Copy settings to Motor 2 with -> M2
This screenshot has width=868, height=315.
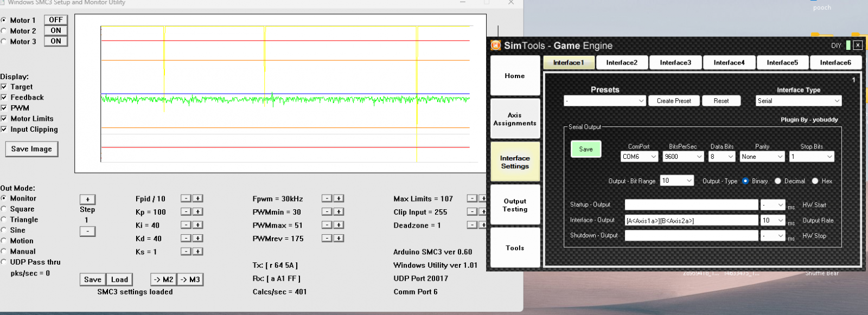(x=163, y=280)
